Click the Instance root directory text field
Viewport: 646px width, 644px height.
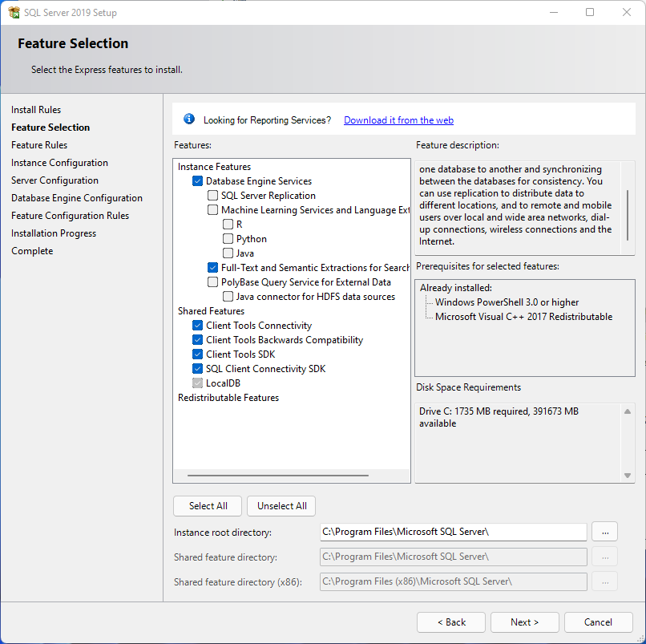[x=453, y=532]
